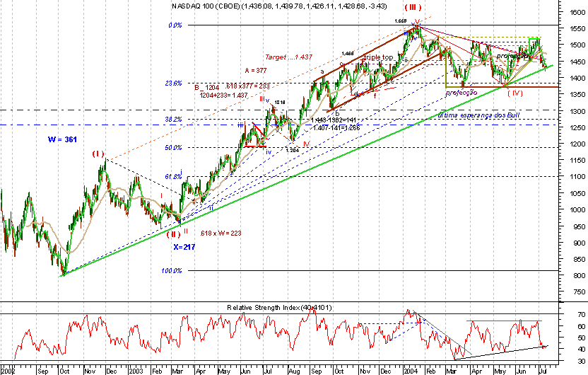
Task: Click the blue 'X=217' label
Action: pos(184,247)
